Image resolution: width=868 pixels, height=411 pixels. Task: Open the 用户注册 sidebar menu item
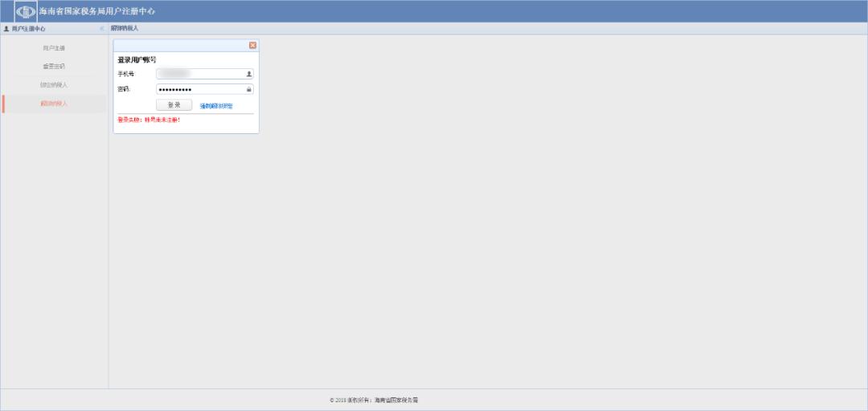point(54,48)
